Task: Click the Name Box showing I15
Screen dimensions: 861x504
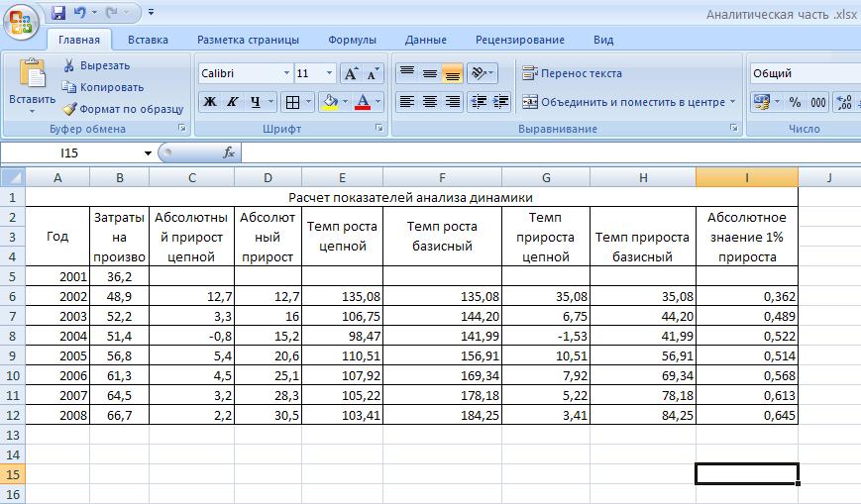Action: click(70, 153)
